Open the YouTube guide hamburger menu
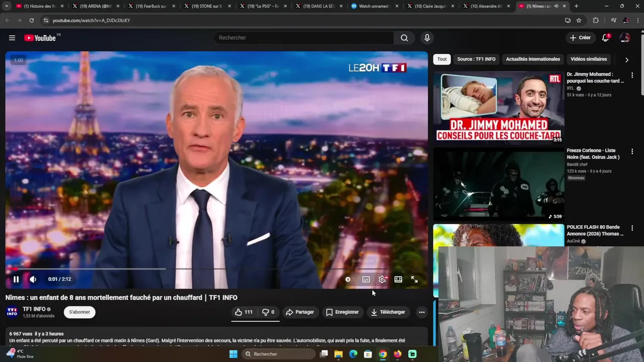The image size is (644, 362). (12, 38)
